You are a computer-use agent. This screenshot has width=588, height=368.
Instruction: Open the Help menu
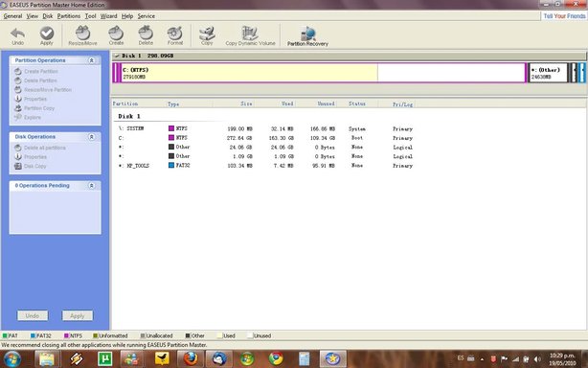pos(127,16)
